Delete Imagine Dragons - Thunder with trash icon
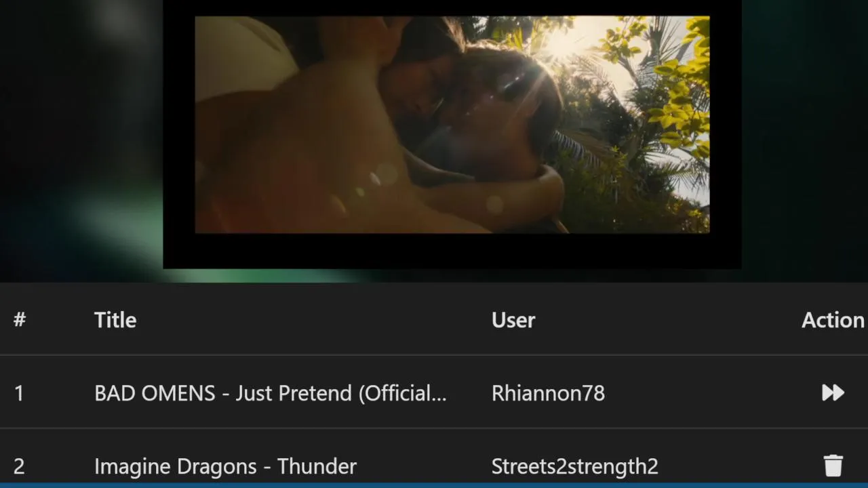The width and height of the screenshot is (868, 488). pyautogui.click(x=833, y=466)
